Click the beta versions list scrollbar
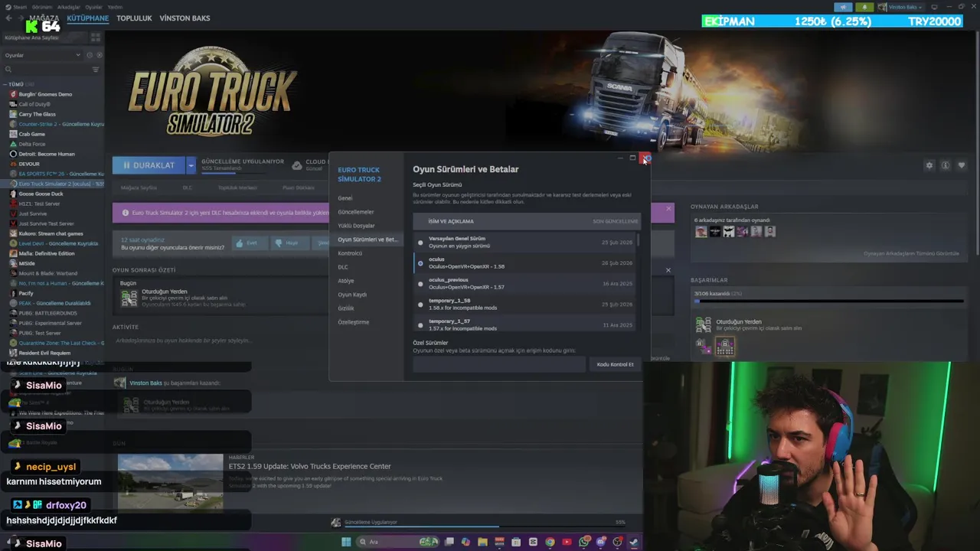Screen dimensions: 980x551 point(638,241)
